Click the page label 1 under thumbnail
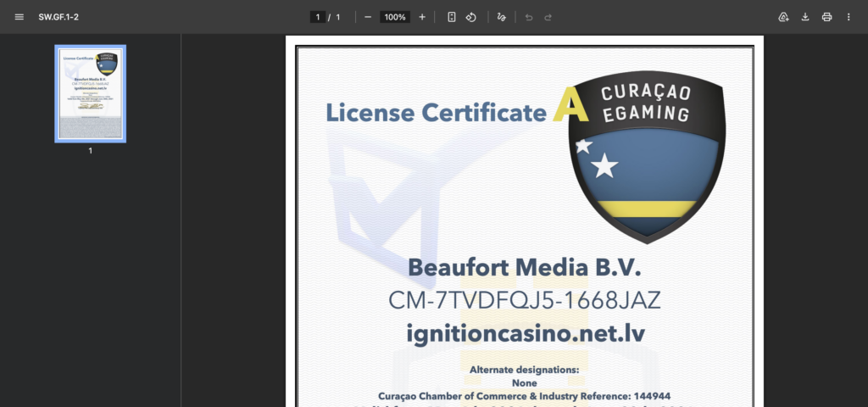Viewport: 868px width, 407px height. pyautogui.click(x=90, y=151)
